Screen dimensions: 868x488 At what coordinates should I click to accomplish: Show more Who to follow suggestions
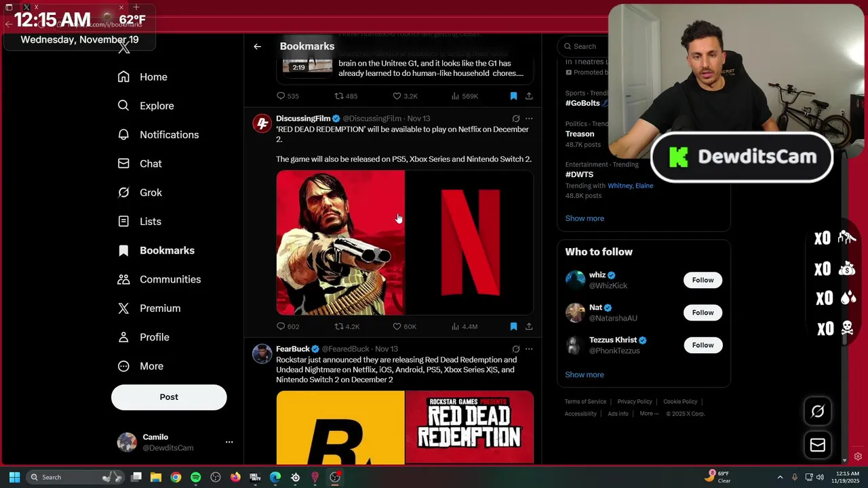[585, 375]
